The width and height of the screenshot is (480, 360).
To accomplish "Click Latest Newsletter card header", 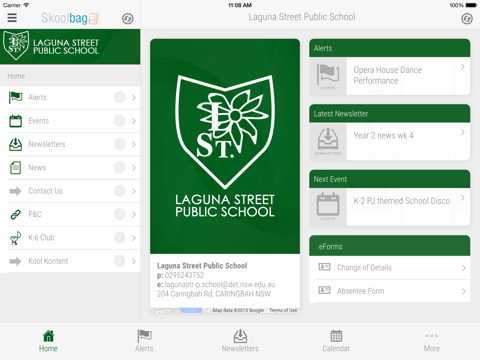I will click(x=390, y=114).
